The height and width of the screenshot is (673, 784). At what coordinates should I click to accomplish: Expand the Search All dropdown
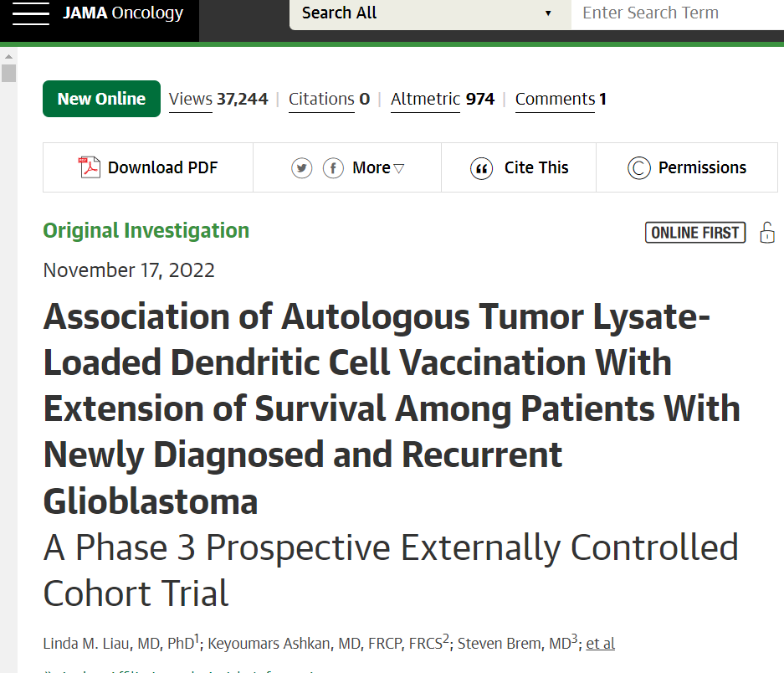pos(429,13)
